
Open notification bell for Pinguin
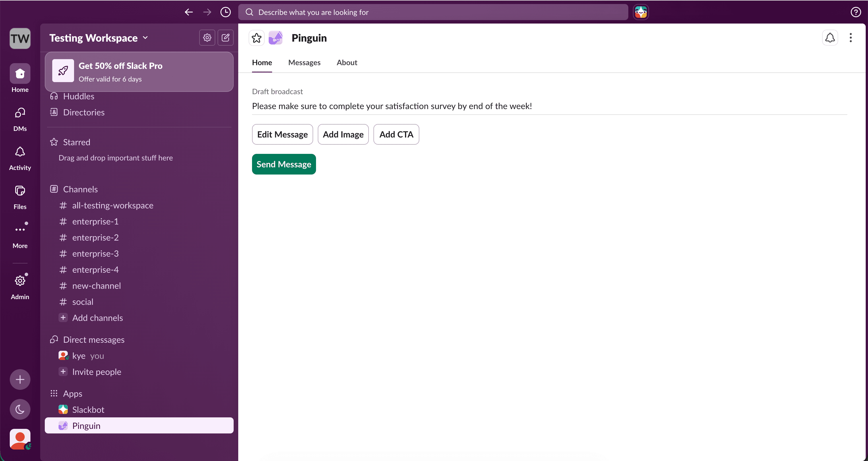(830, 37)
